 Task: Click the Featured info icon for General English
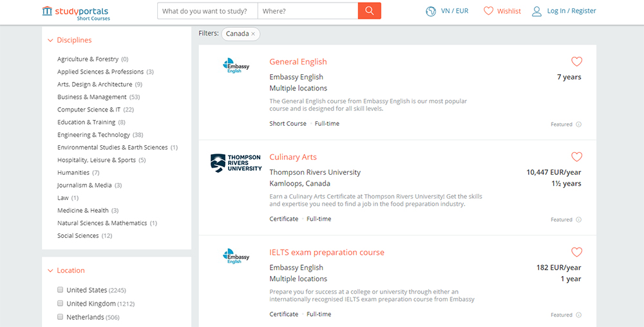pos(579,124)
